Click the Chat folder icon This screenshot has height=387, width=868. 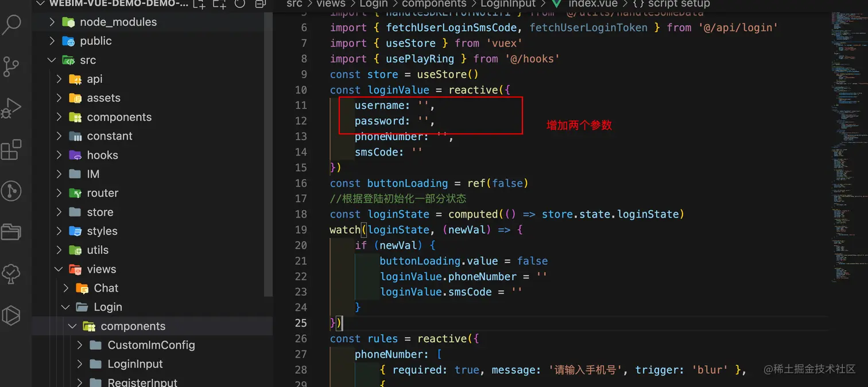coord(82,288)
